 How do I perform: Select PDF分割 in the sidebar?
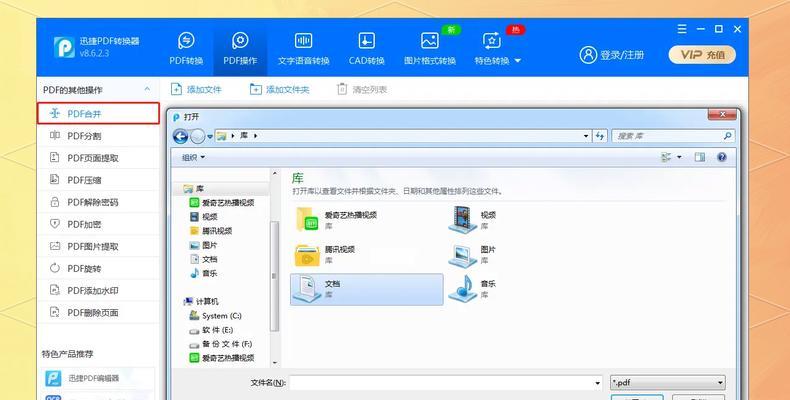[x=98, y=136]
